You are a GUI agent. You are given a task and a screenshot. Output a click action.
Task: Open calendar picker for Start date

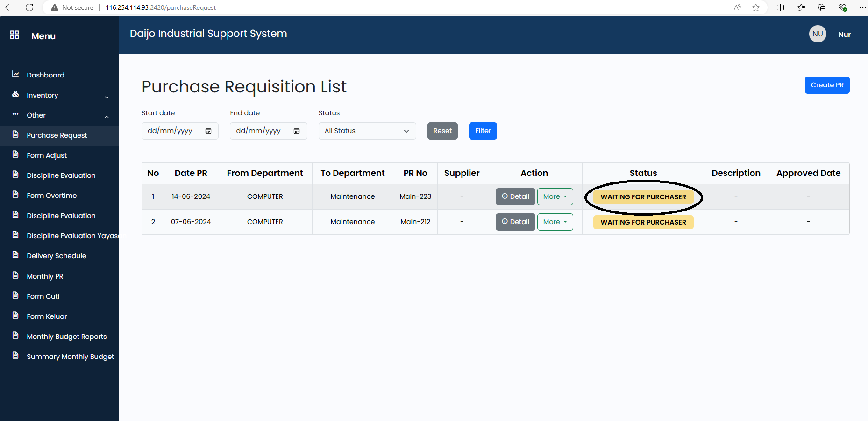tap(208, 131)
